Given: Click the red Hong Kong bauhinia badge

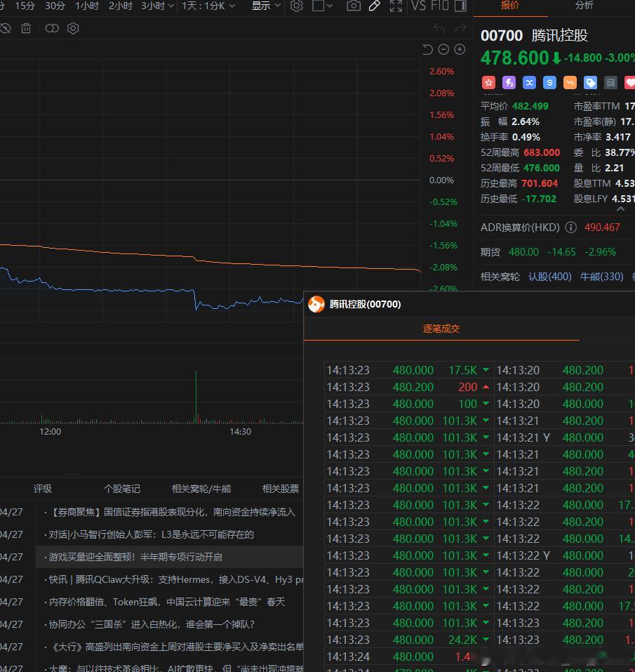Looking at the screenshot, I should pos(488,83).
